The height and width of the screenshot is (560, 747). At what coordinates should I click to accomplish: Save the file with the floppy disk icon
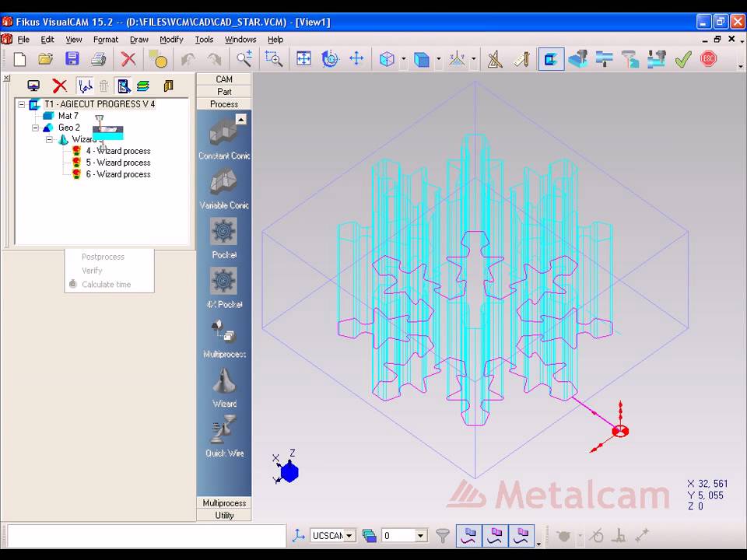coord(72,59)
